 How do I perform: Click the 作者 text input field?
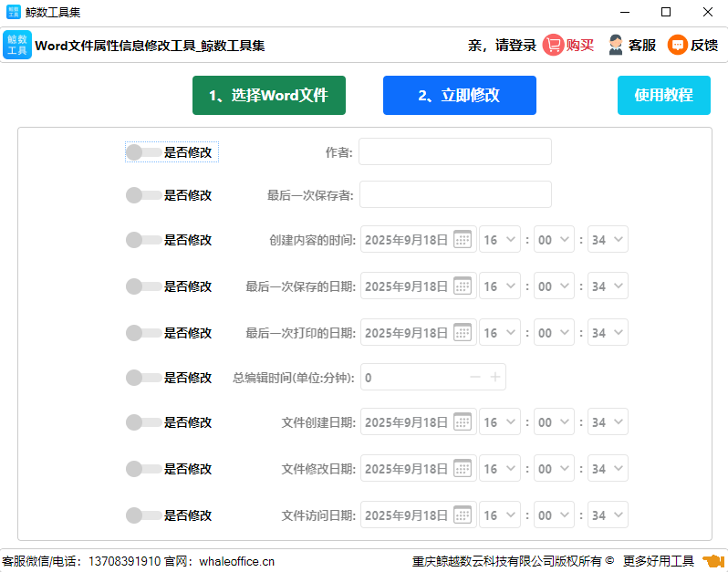click(x=455, y=151)
